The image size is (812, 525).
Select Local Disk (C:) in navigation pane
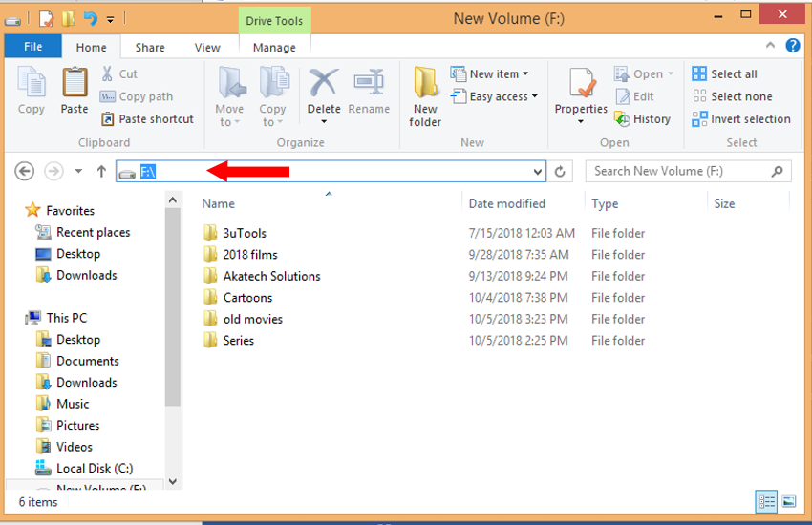tap(84, 468)
